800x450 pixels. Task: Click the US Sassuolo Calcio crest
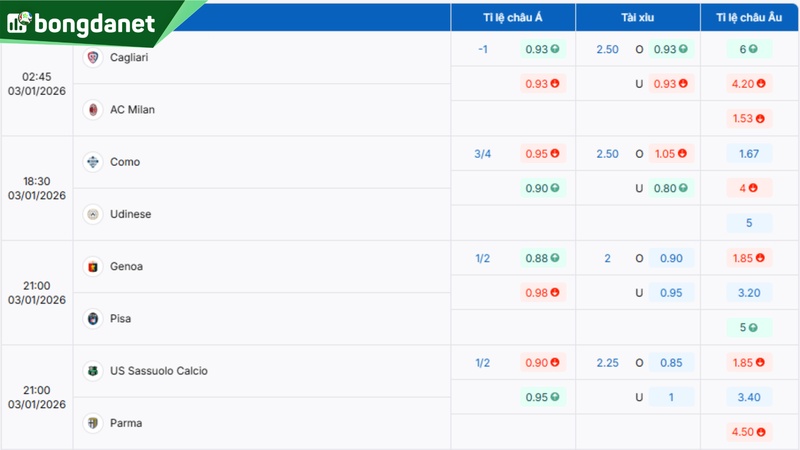point(93,371)
